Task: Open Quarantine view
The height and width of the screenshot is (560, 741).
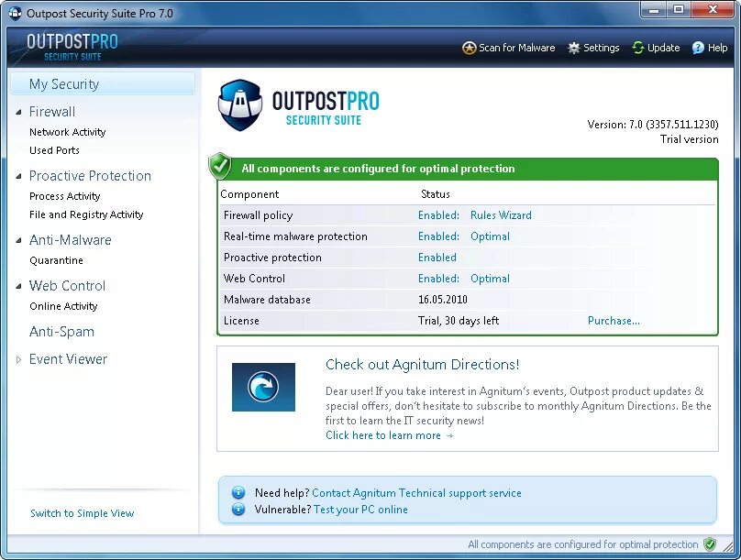Action: [x=56, y=260]
